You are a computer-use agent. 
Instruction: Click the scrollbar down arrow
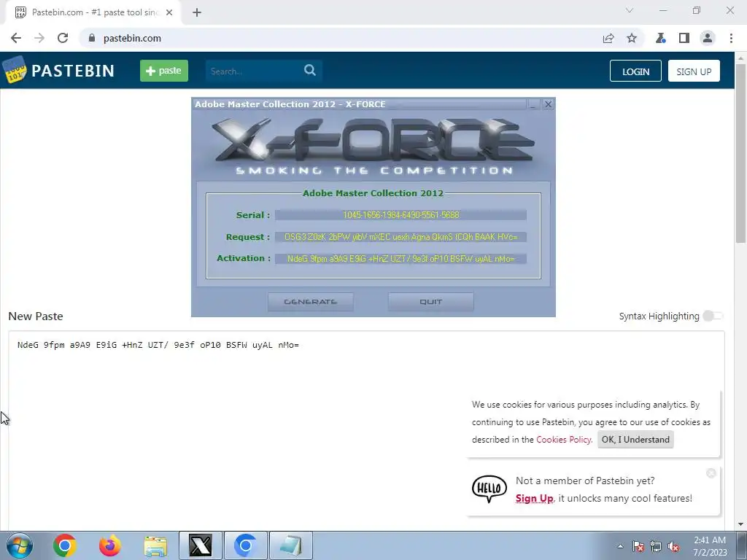741,524
